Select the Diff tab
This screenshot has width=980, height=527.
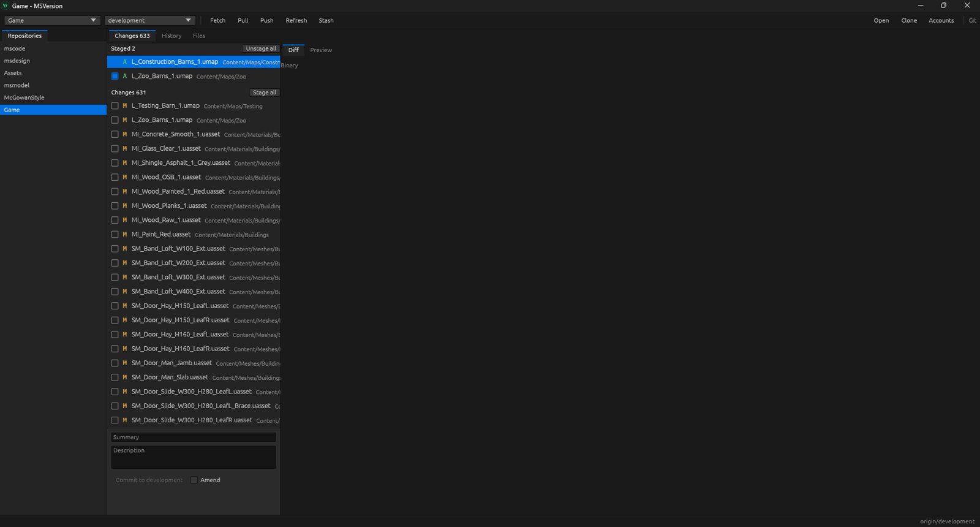[x=293, y=50]
